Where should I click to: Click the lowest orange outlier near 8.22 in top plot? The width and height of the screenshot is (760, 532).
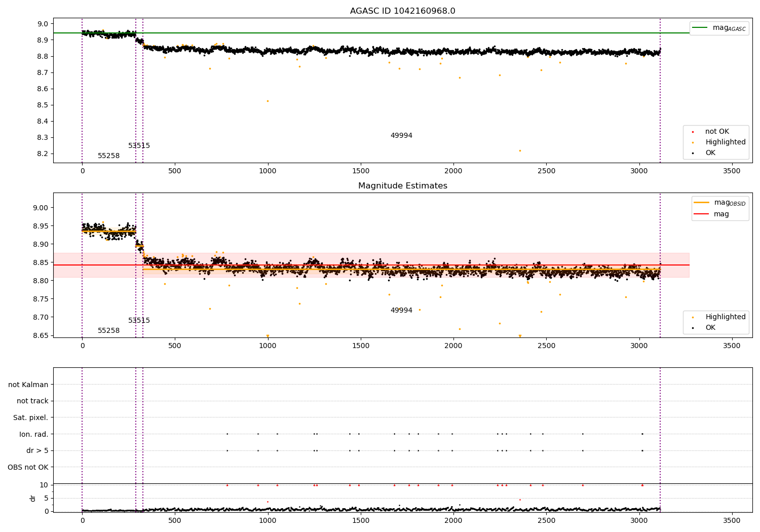[520, 150]
